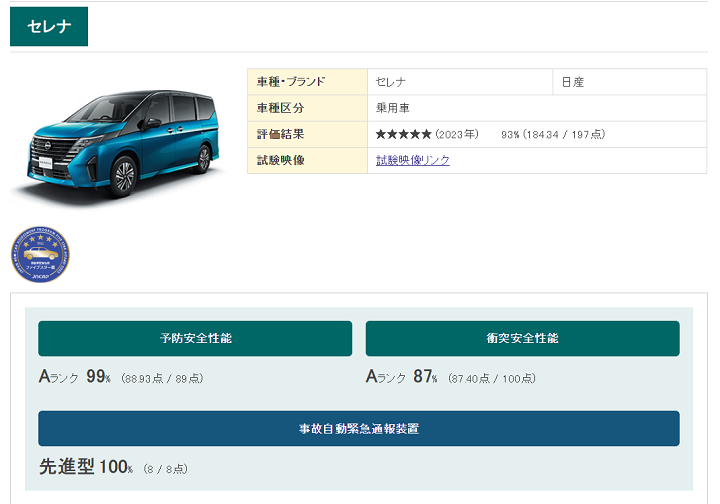Viewport: 720px width, 504px height.
Task: Click the Aランク 99% preventive safety score
Action: pos(75,377)
